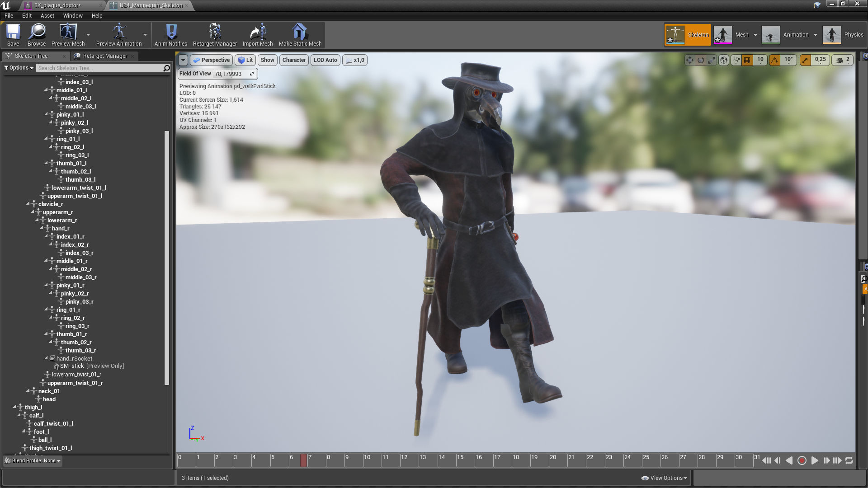Open Retarget Manager from the toolbar
Image resolution: width=868 pixels, height=488 pixels.
[x=215, y=35]
